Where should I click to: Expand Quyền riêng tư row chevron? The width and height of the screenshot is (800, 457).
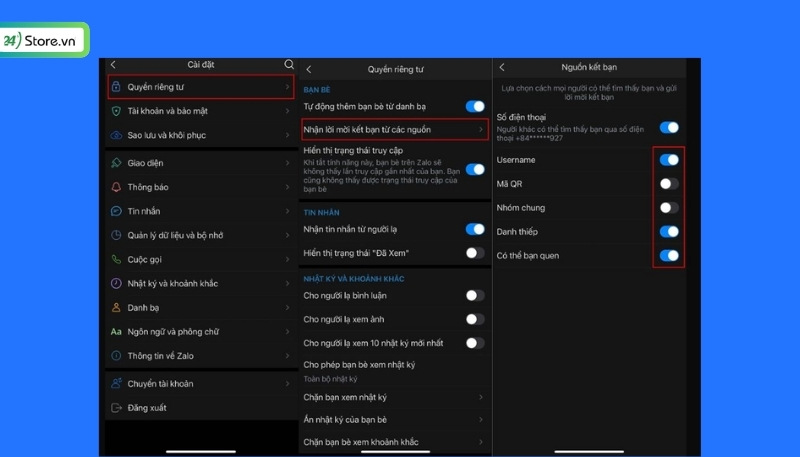tap(287, 87)
